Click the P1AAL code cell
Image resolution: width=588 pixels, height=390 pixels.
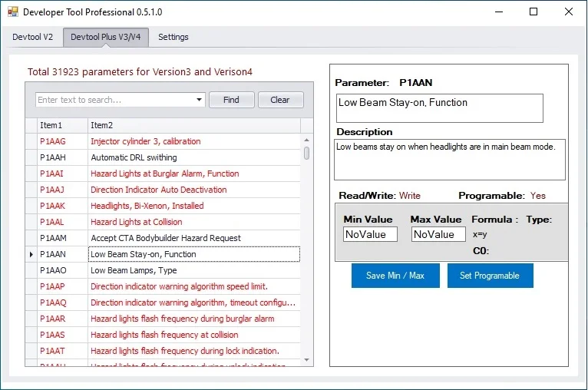(x=63, y=222)
